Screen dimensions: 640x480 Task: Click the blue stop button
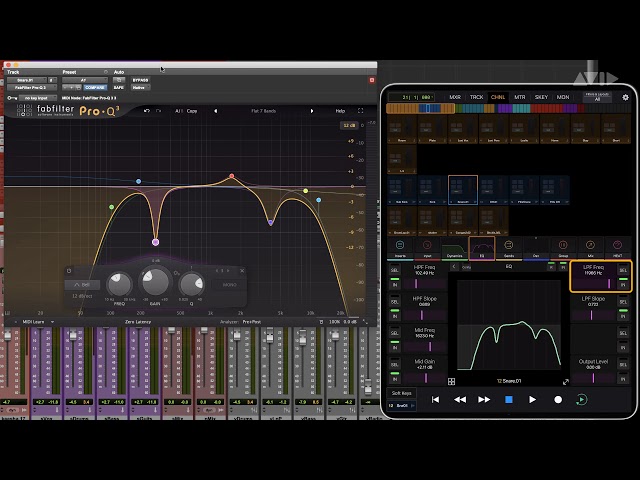pyautogui.click(x=509, y=400)
